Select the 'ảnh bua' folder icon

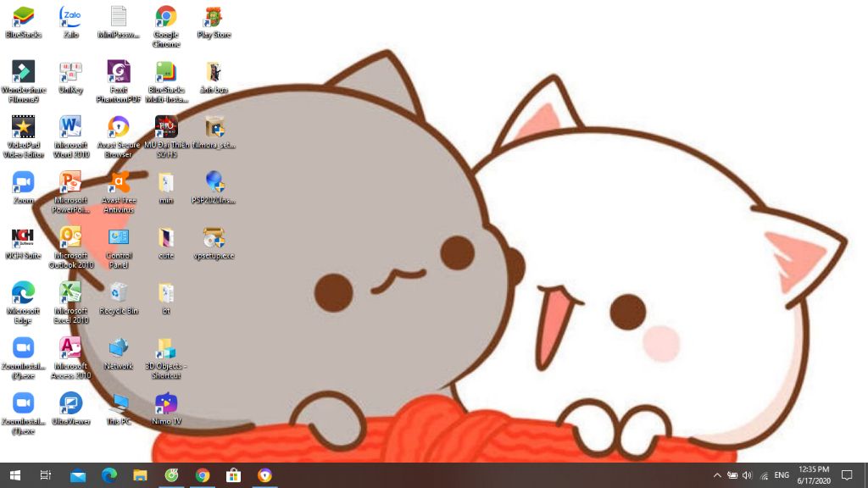214,77
